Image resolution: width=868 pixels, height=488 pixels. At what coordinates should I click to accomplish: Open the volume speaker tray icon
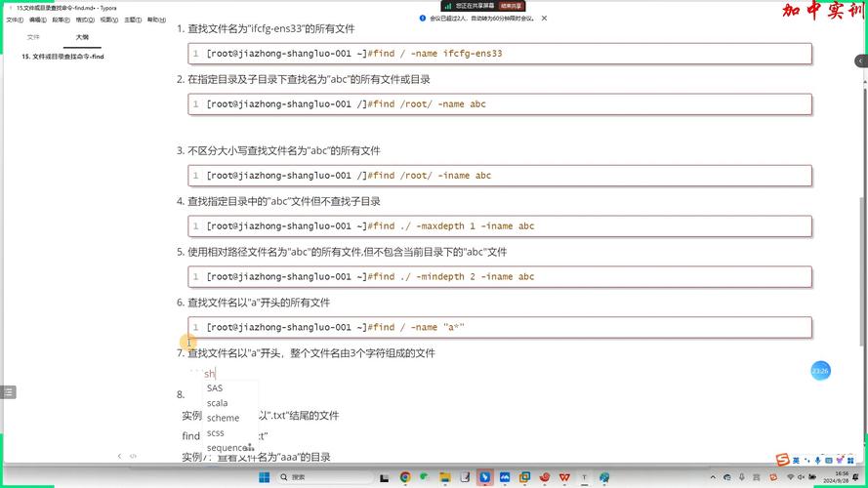(801, 477)
